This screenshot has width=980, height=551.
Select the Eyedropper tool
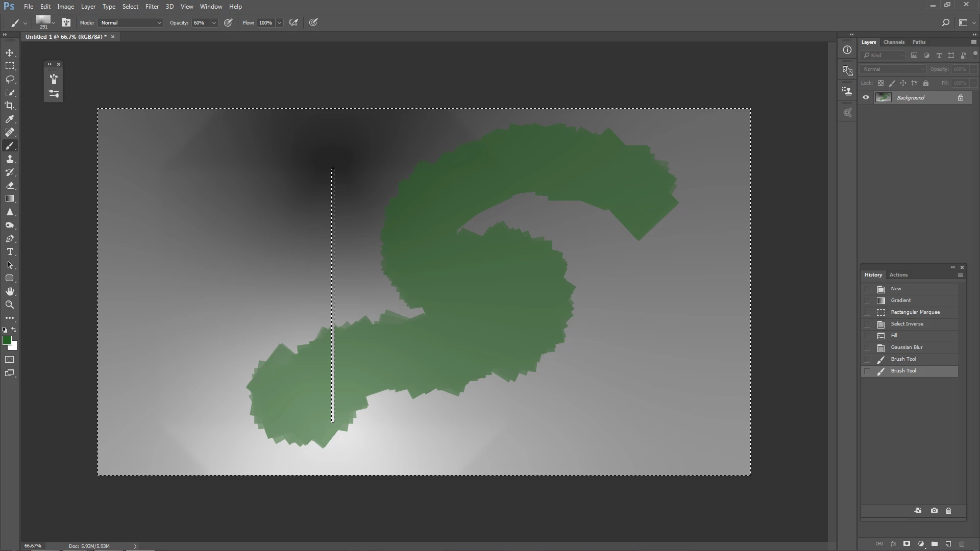coord(10,119)
